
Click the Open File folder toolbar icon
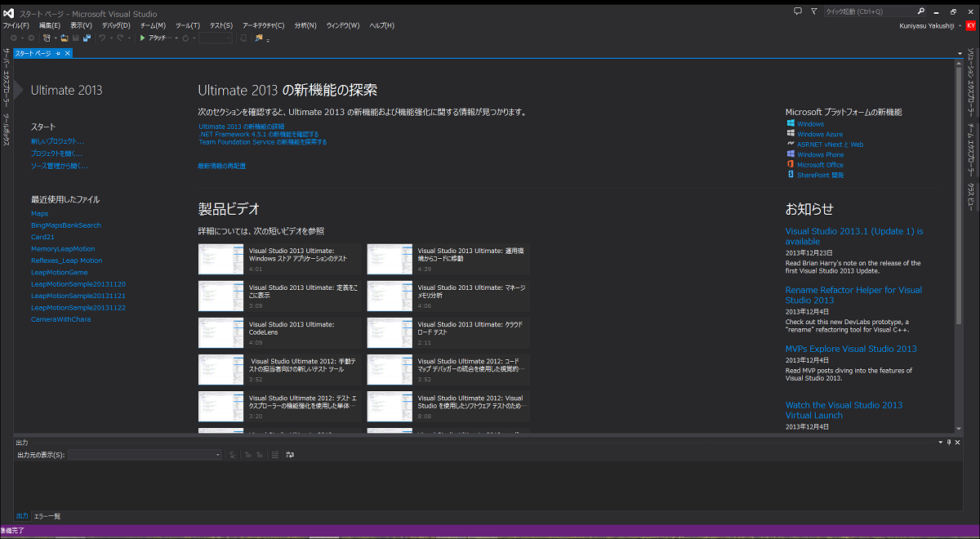click(65, 38)
